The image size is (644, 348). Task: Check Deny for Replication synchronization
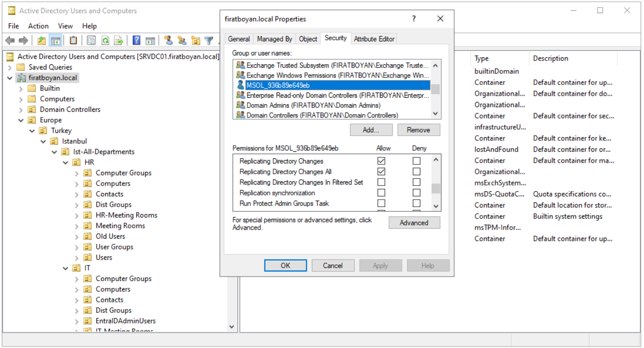tap(417, 193)
